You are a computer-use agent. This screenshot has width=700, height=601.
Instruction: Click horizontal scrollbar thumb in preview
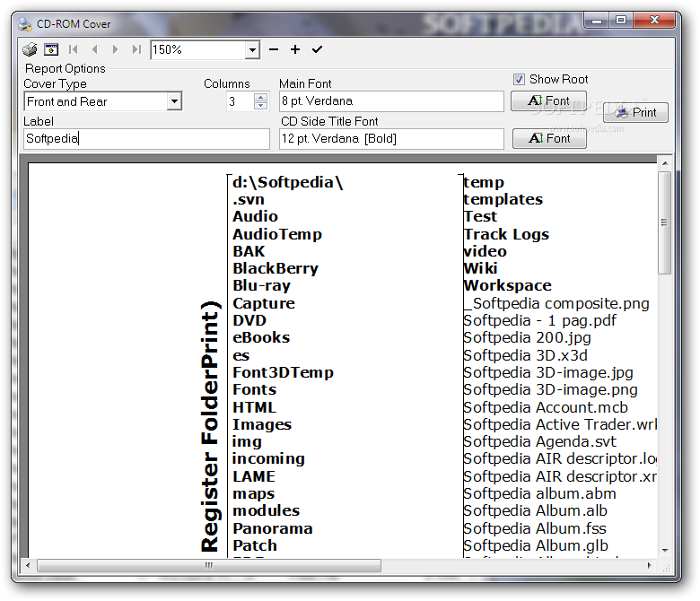(x=209, y=565)
